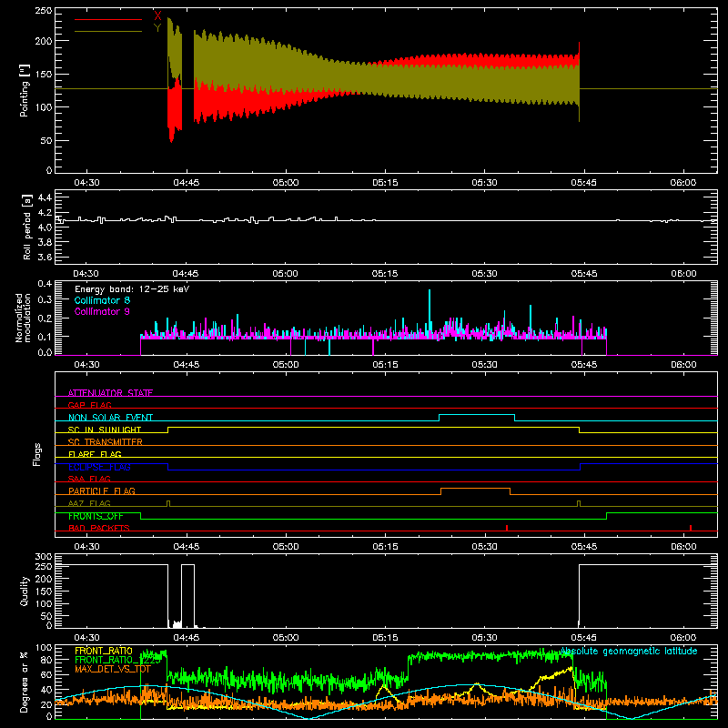Viewport: 728px width, 728px height.
Task: Select the ECLIPSE_FLAG label
Action: pyautogui.click(x=99, y=467)
